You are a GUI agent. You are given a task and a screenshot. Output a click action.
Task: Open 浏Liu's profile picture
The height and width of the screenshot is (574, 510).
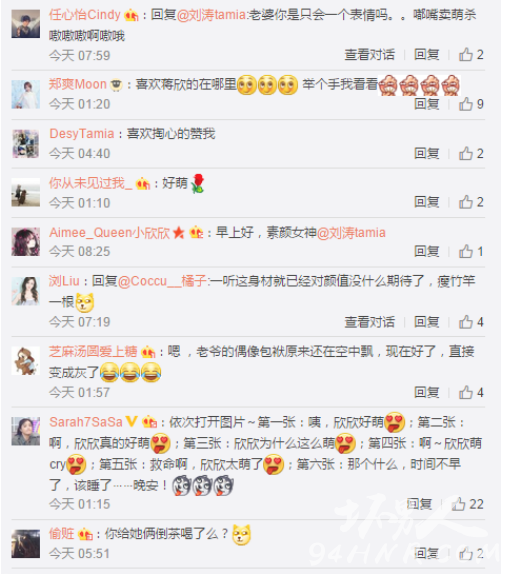point(26,291)
